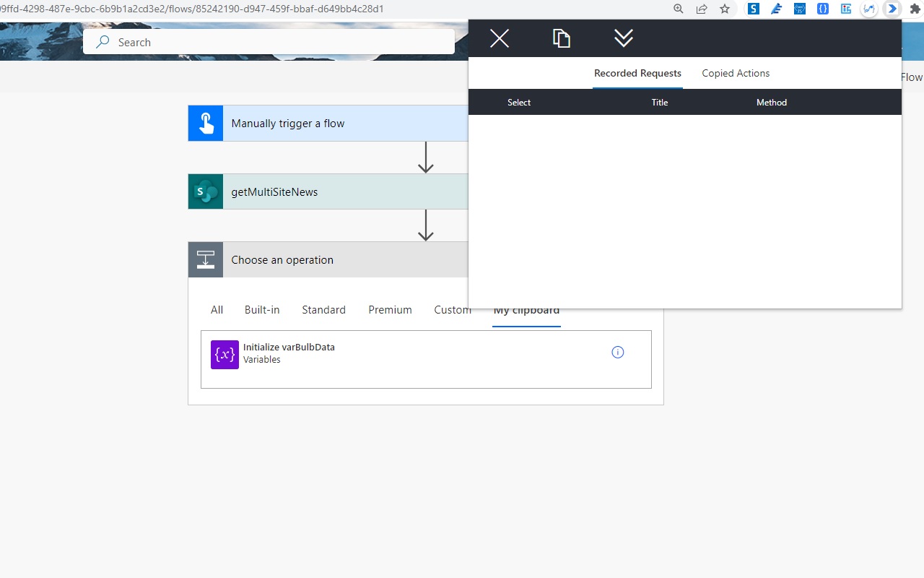Click the browser zoom magnifier icon
The width and height of the screenshot is (924, 578).
[x=679, y=9]
